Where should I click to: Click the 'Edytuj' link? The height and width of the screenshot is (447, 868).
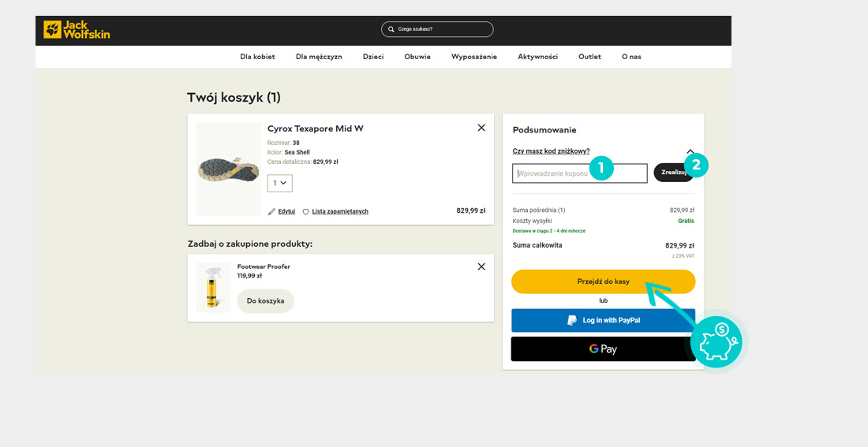(x=286, y=211)
